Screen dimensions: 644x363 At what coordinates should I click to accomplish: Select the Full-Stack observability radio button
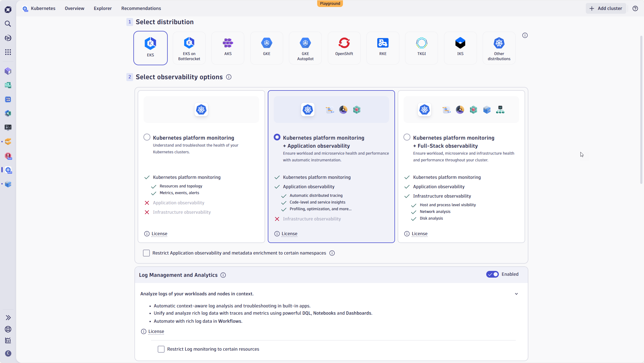tap(407, 137)
